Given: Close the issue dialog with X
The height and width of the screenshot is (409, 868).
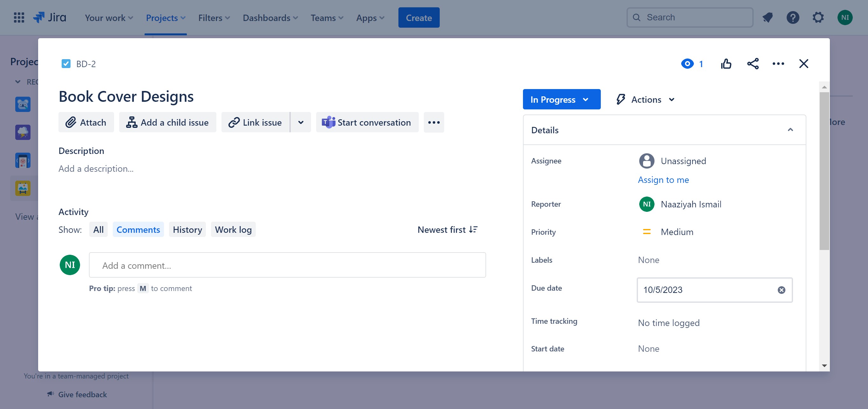Looking at the screenshot, I should 803,64.
